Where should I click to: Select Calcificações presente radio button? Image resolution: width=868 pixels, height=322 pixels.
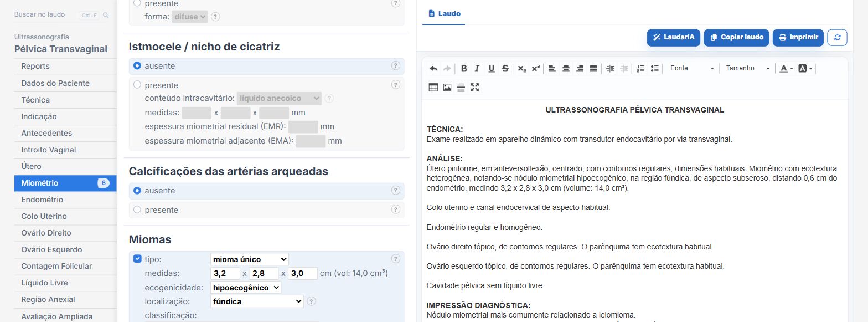pos(137,209)
